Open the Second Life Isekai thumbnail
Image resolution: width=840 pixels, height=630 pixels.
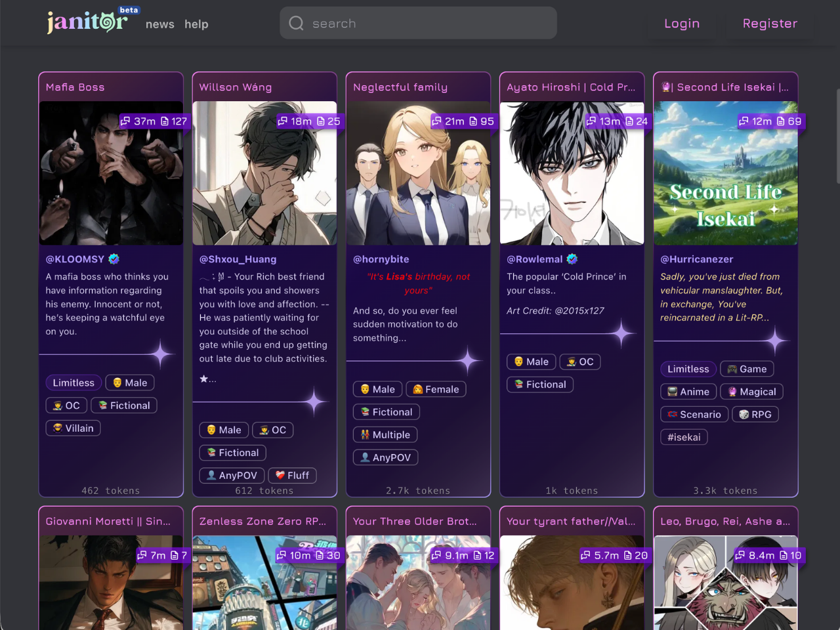tap(726, 173)
